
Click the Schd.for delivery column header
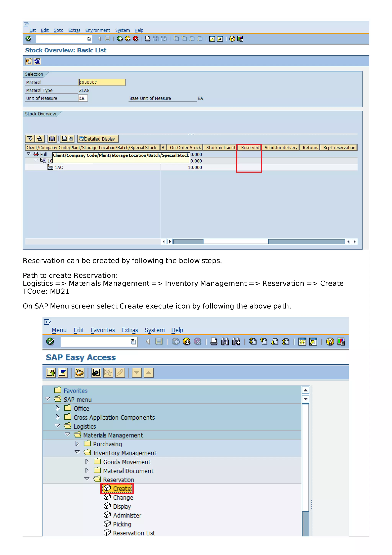point(281,148)
